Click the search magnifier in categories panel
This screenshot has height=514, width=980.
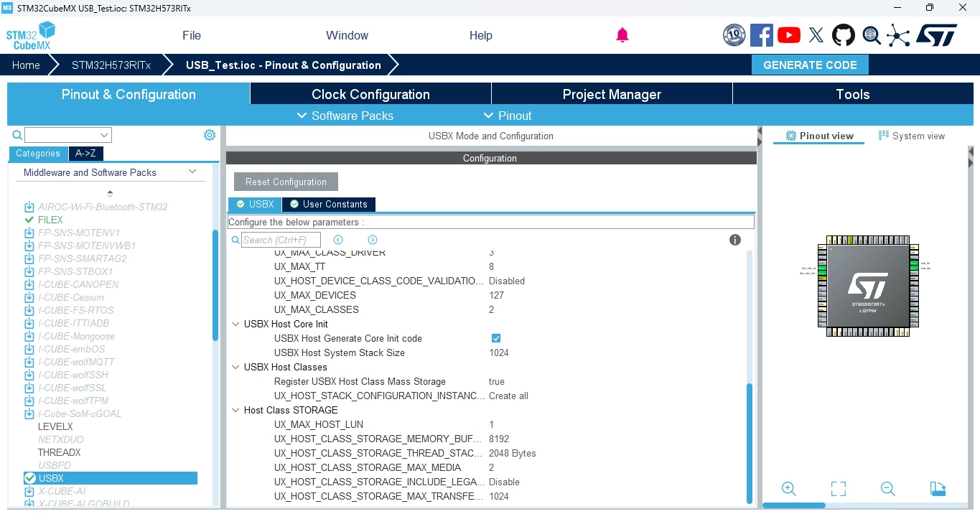click(17, 135)
